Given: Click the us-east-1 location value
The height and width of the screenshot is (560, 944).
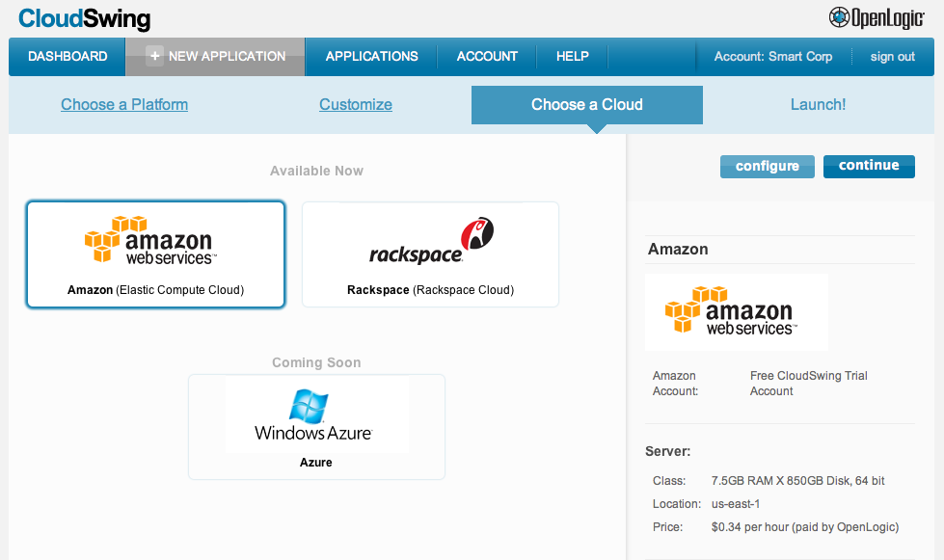Looking at the screenshot, I should pyautogui.click(x=736, y=504).
